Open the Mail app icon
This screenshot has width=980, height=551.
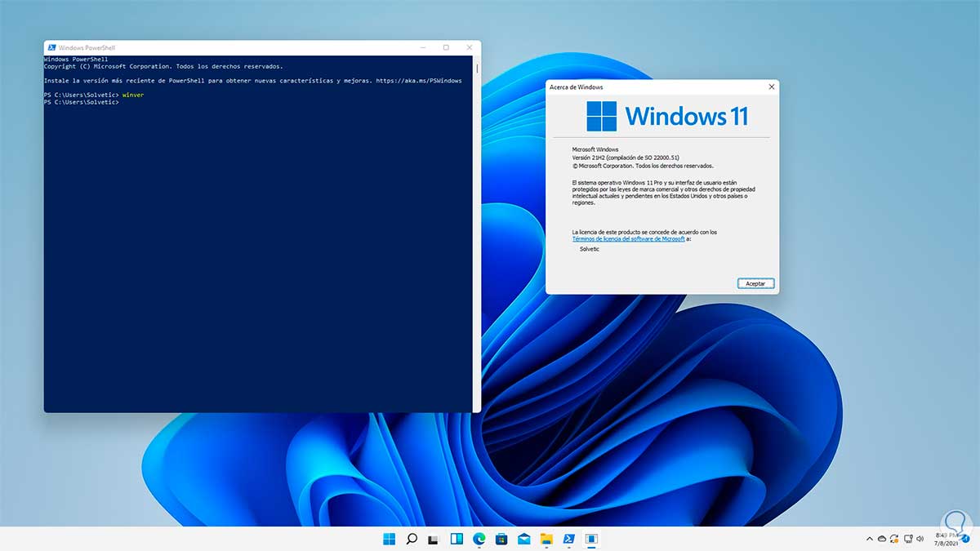click(x=524, y=539)
